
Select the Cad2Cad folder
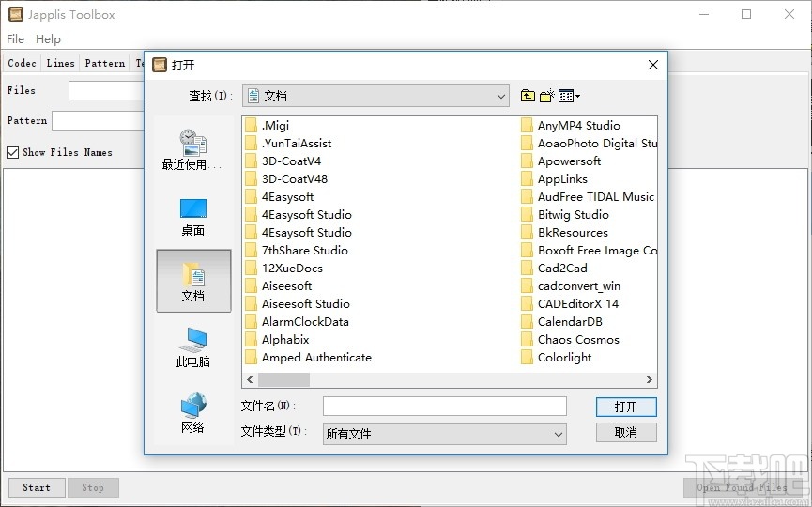pyautogui.click(x=555, y=269)
